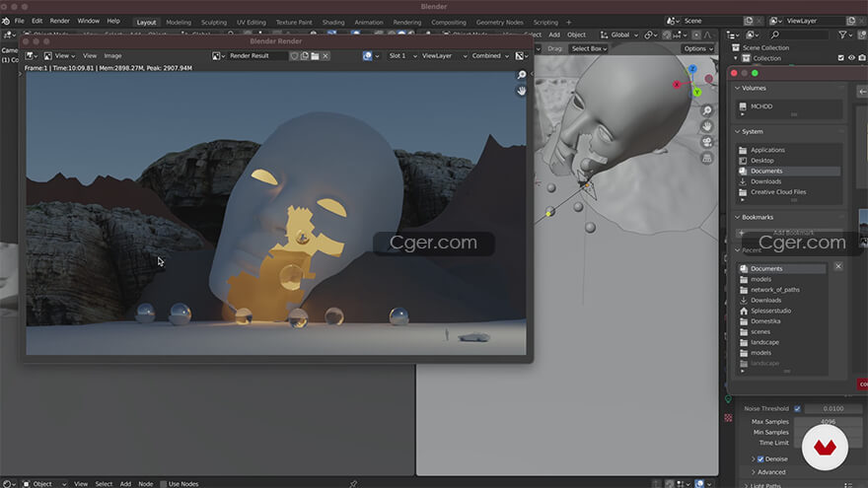The height and width of the screenshot is (488, 868).
Task: Click outliner search field
Action: pos(800,35)
